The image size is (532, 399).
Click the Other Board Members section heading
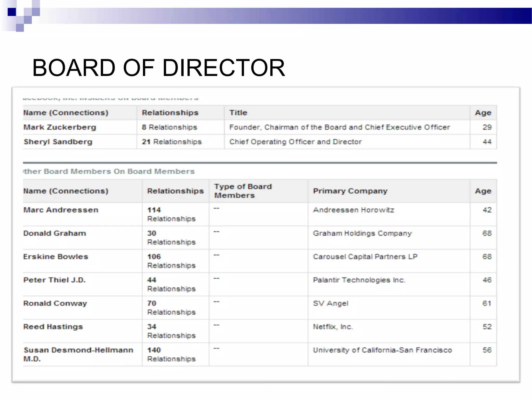pyautogui.click(x=109, y=171)
